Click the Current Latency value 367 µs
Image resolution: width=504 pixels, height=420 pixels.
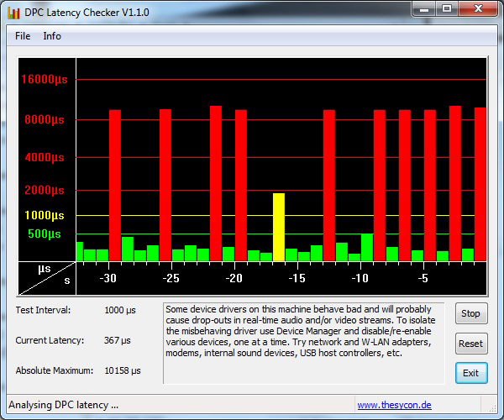[117, 341]
